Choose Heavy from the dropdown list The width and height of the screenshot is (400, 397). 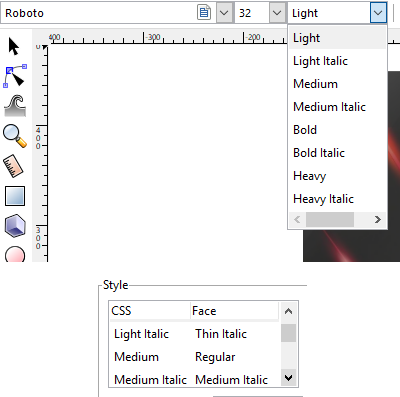coord(337,176)
